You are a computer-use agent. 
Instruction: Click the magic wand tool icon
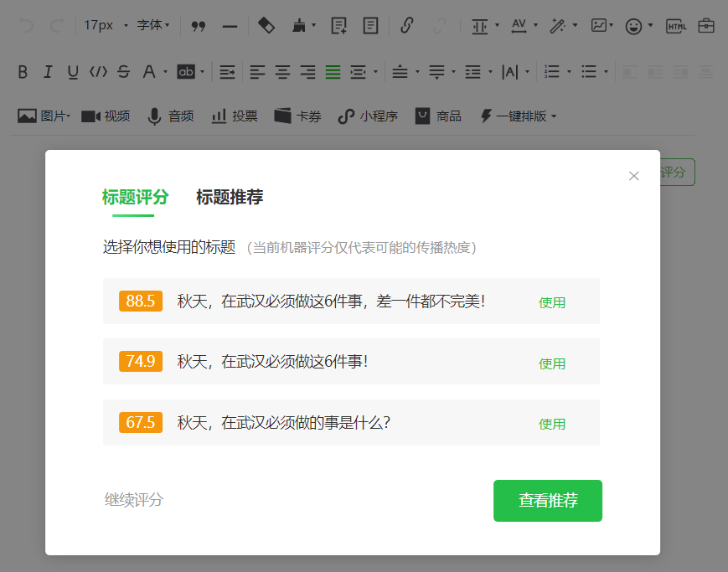pos(557,25)
